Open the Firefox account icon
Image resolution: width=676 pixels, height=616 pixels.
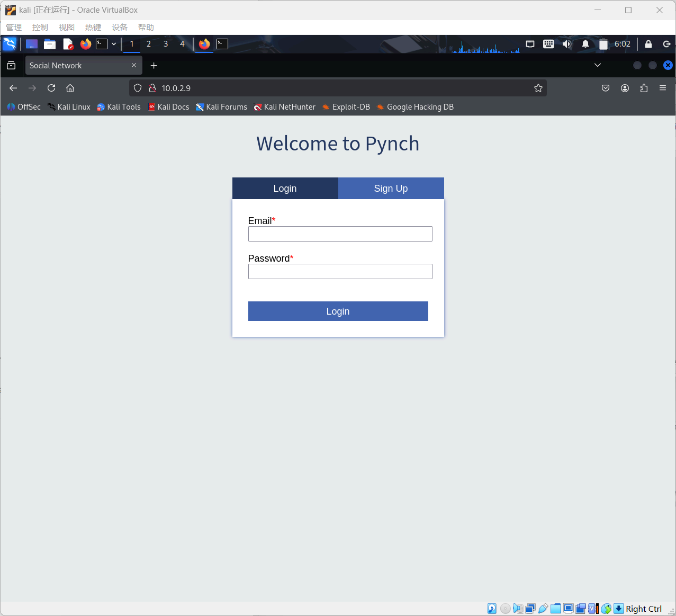click(x=625, y=88)
